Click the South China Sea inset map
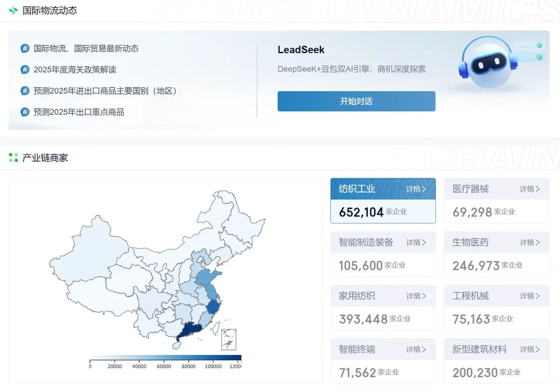560x392 pixels. point(229,339)
